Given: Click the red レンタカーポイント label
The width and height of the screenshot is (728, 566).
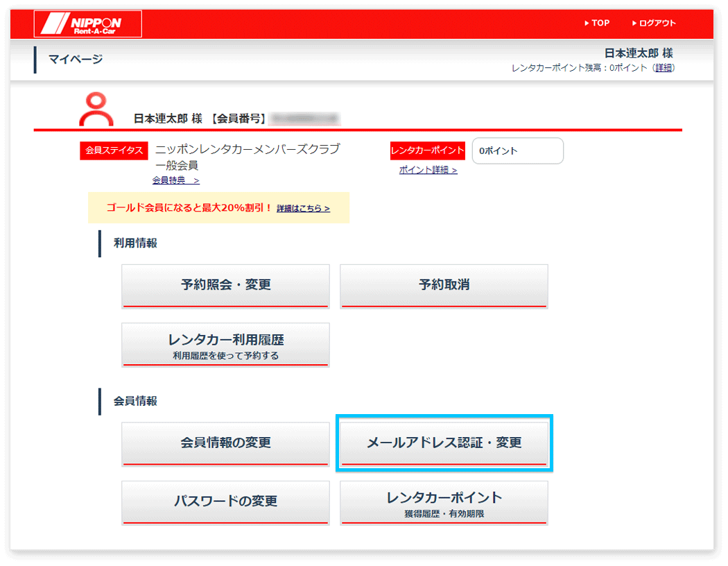Looking at the screenshot, I should pos(428,151).
